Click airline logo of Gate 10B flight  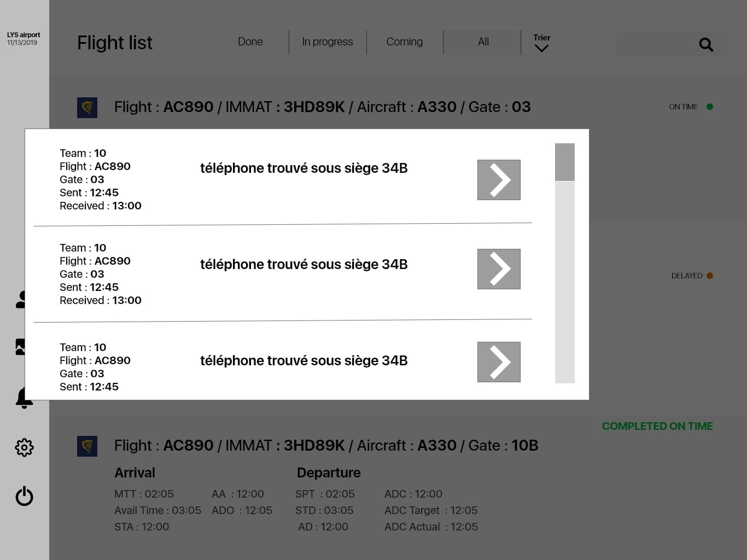click(87, 446)
